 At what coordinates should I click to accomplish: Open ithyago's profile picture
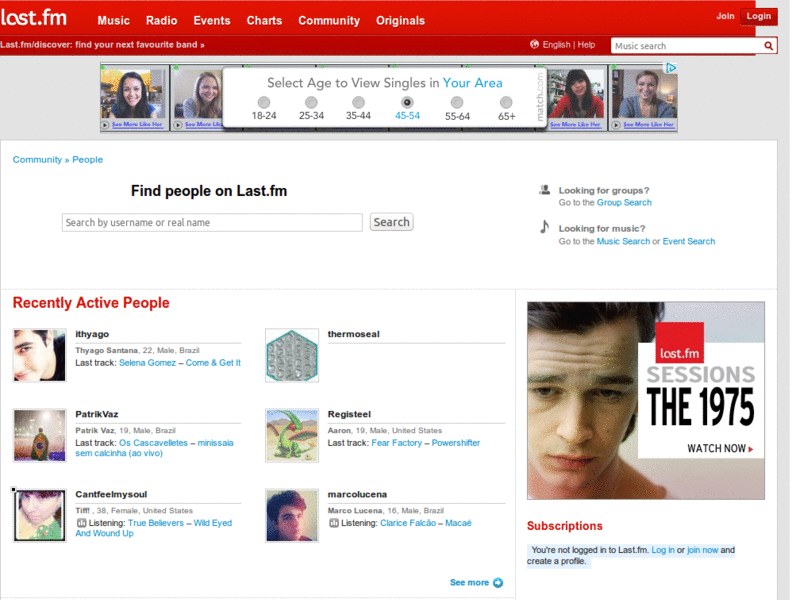(x=39, y=355)
